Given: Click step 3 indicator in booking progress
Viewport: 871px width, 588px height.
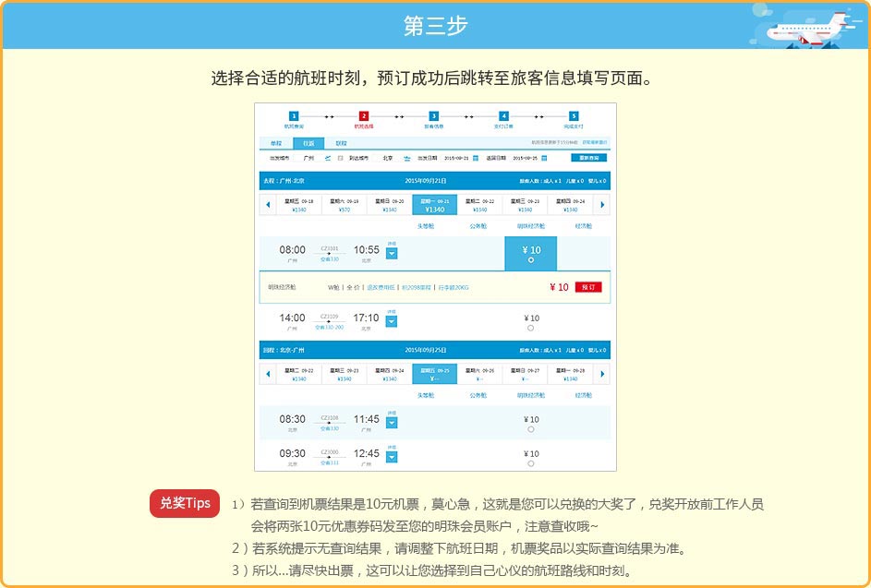Looking at the screenshot, I should coord(433,115).
